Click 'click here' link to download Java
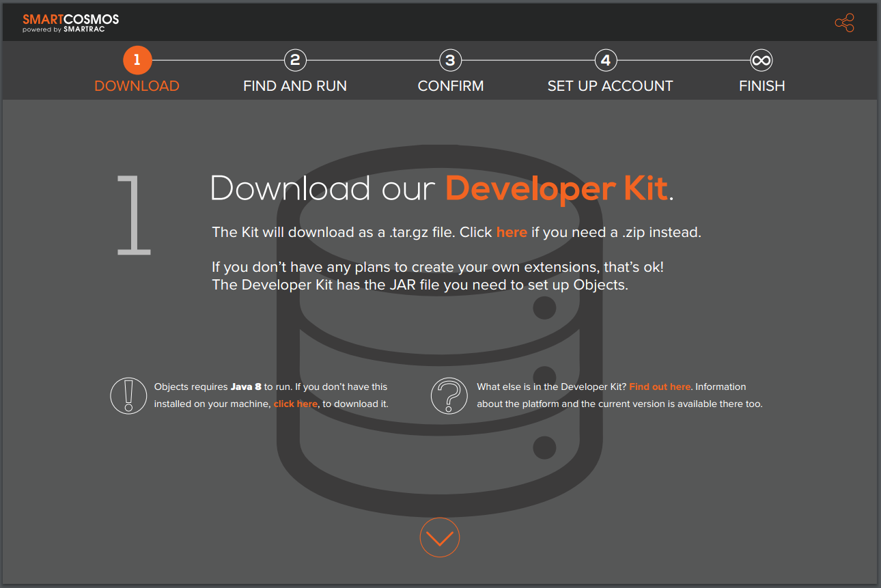 [296, 404]
